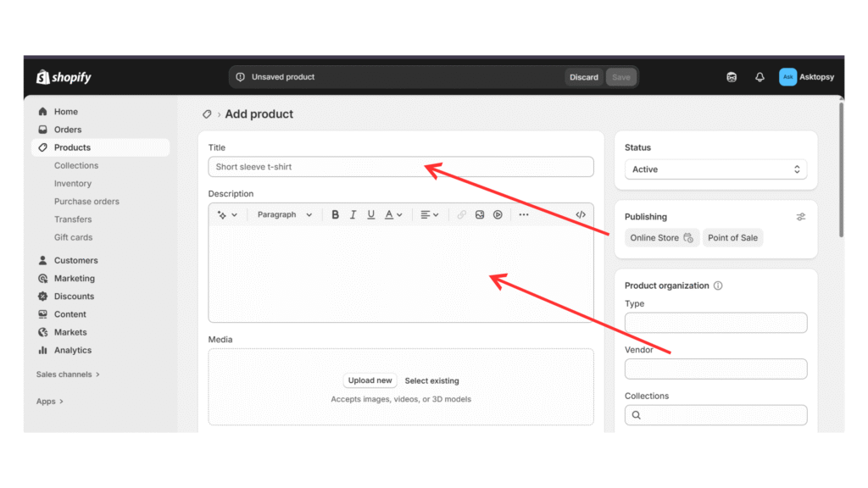
Task: Open more formatting options ellipsis
Action: (x=523, y=215)
